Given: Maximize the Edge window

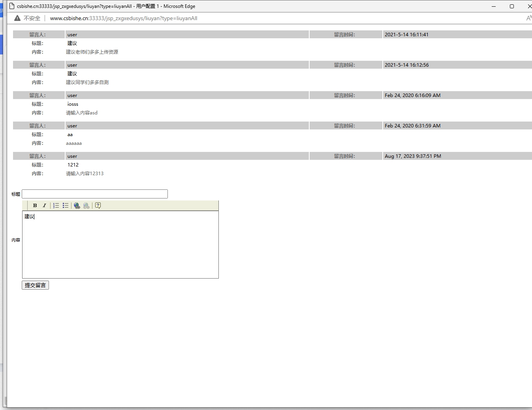Looking at the screenshot, I should (x=512, y=6).
